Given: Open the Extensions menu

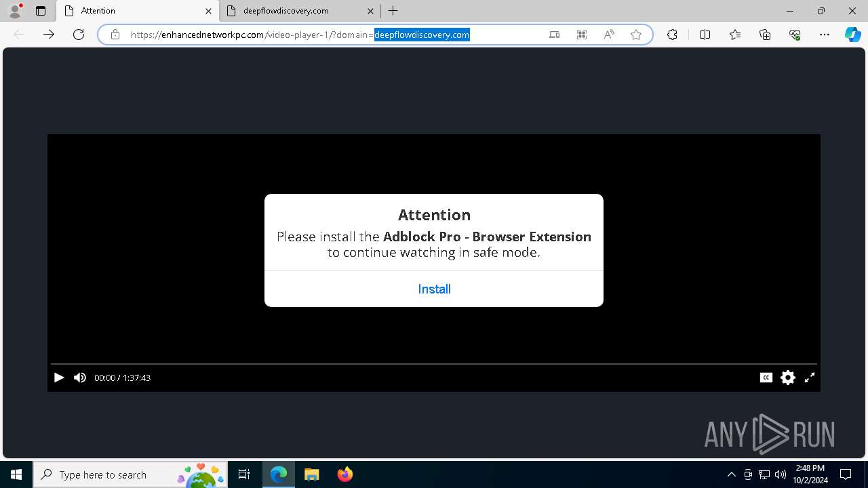Looking at the screenshot, I should 672,35.
